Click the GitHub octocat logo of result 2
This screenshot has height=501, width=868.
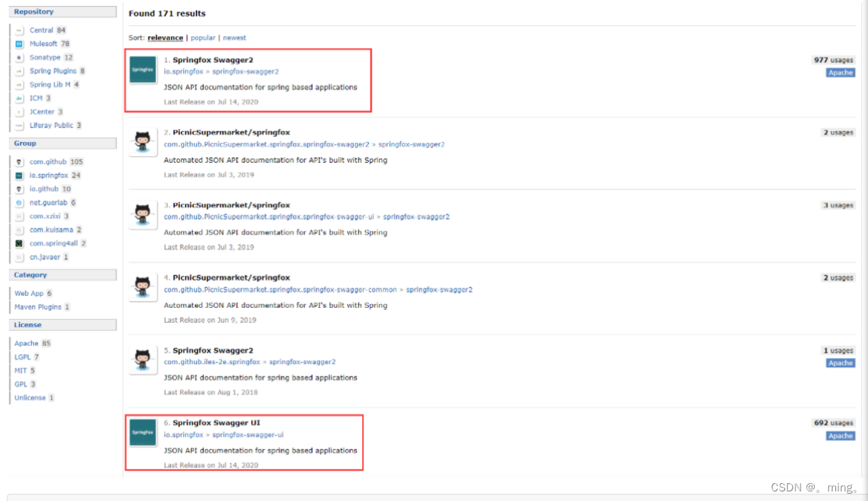pyautogui.click(x=143, y=142)
